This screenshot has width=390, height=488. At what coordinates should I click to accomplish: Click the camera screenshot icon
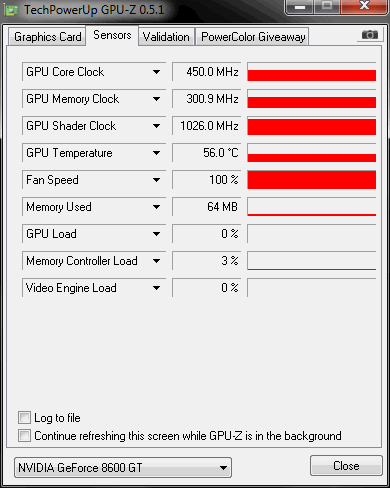[370, 35]
